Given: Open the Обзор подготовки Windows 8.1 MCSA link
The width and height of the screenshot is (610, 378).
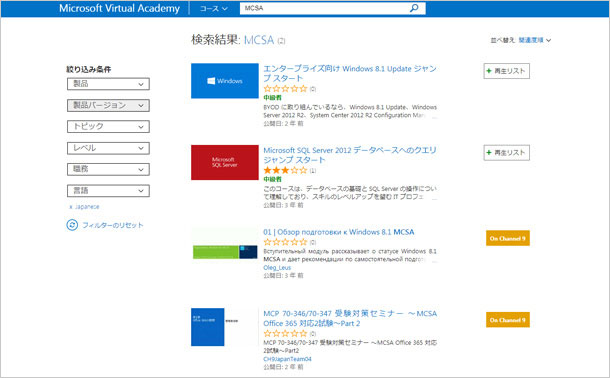Looking at the screenshot, I should pos(338,232).
